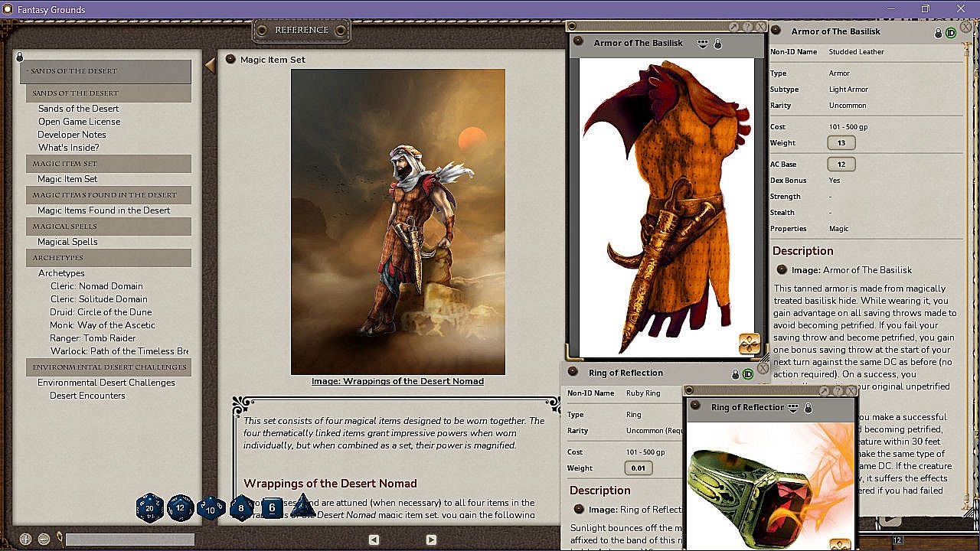Roll the d20 die
This screenshot has width=980, height=551.
pos(150,507)
